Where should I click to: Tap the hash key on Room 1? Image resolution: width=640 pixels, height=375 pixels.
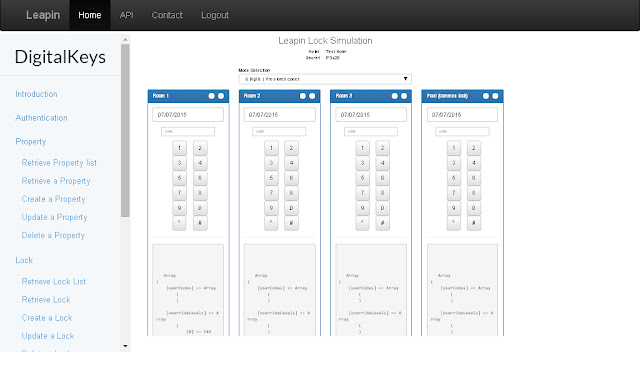coord(200,223)
